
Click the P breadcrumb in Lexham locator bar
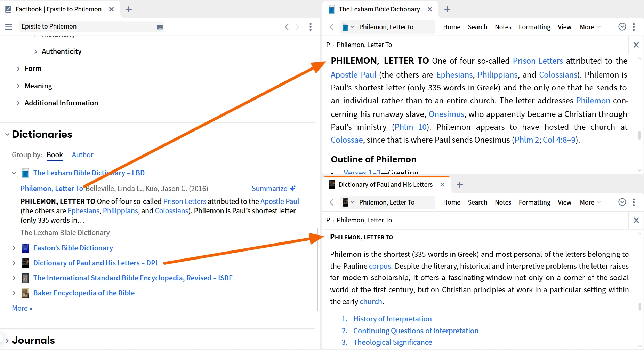coord(328,45)
